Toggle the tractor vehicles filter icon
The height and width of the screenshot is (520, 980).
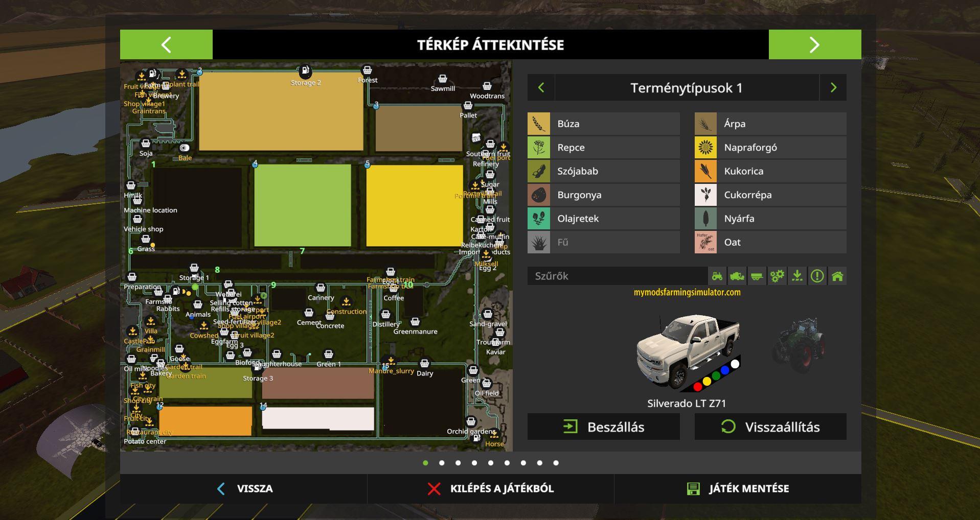pos(717,276)
